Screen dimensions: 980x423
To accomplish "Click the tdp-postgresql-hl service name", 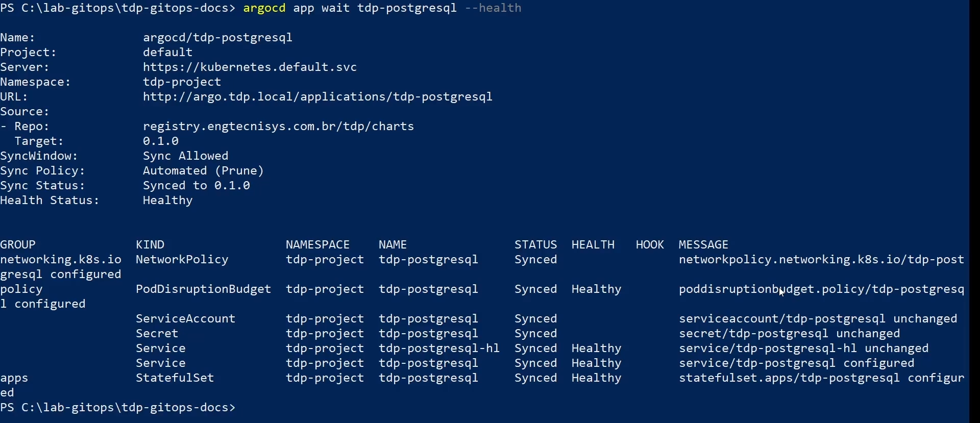I will tap(439, 348).
